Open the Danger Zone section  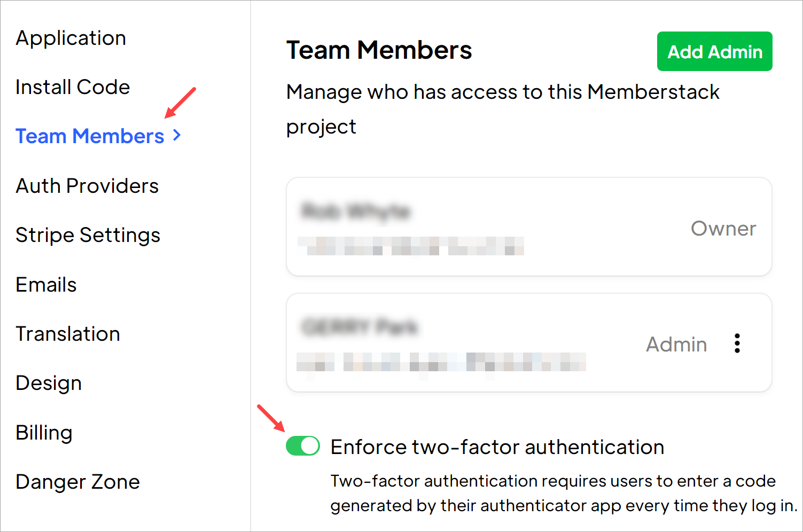(x=77, y=482)
